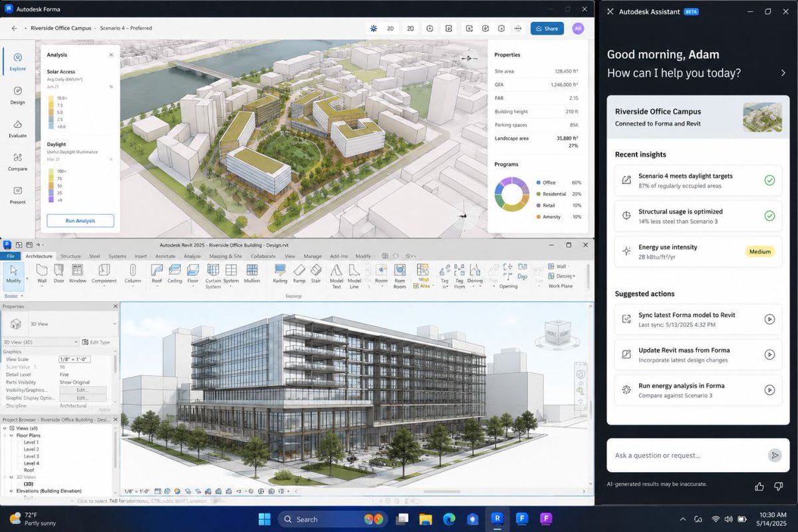798x532 pixels.
Task: Open the Revit File menu
Action: [10, 256]
